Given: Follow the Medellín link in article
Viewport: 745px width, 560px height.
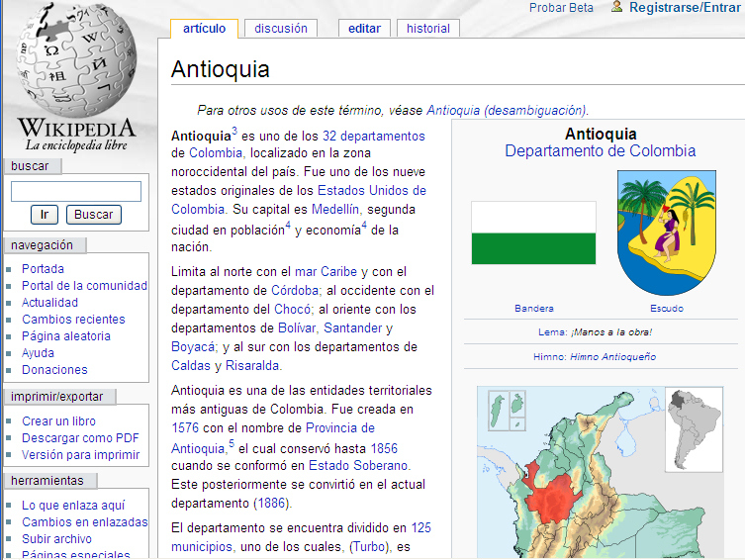Looking at the screenshot, I should coord(335,210).
